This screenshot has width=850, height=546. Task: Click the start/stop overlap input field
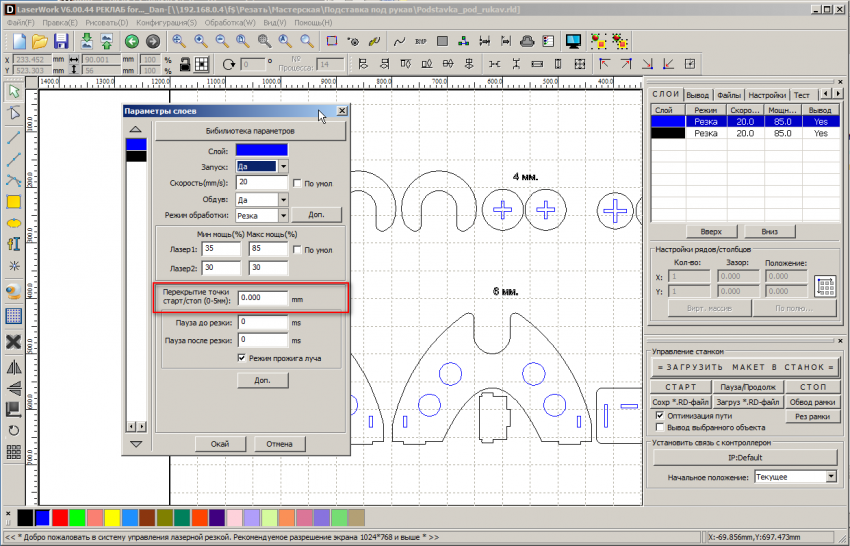pos(262,298)
